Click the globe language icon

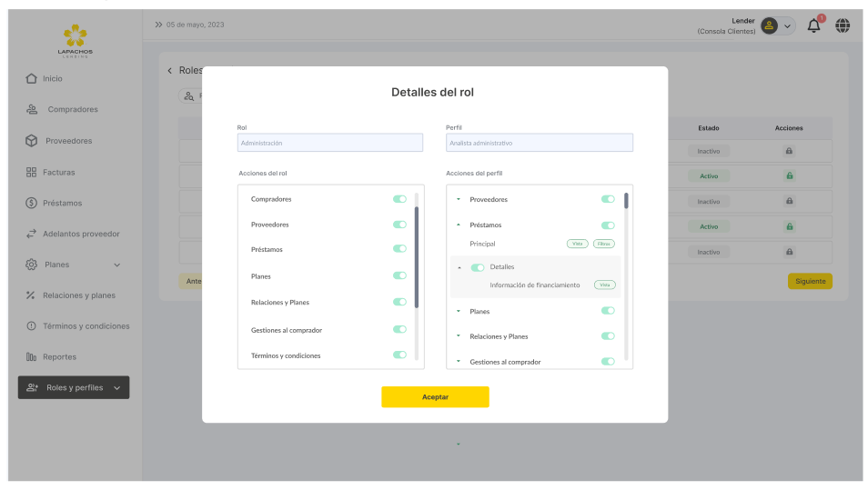point(843,25)
